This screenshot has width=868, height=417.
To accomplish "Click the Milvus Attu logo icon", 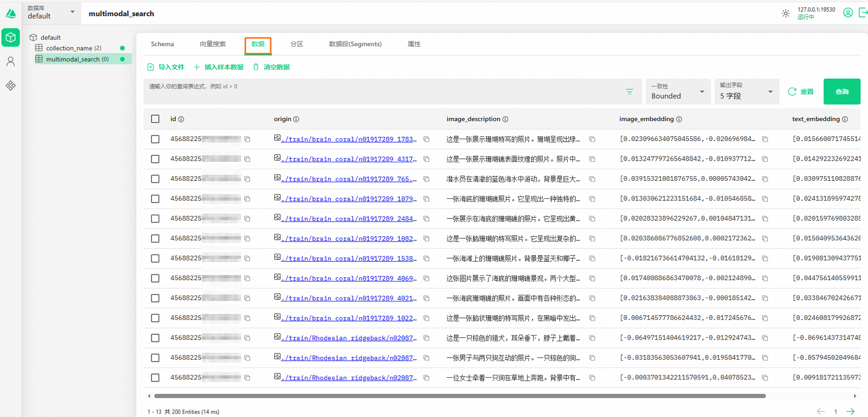I will tap(10, 13).
